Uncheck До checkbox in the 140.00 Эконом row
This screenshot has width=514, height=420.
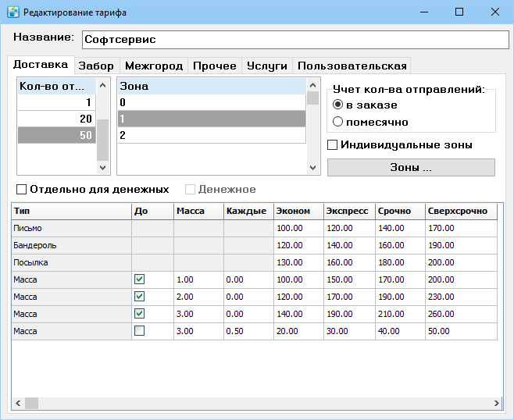(139, 314)
